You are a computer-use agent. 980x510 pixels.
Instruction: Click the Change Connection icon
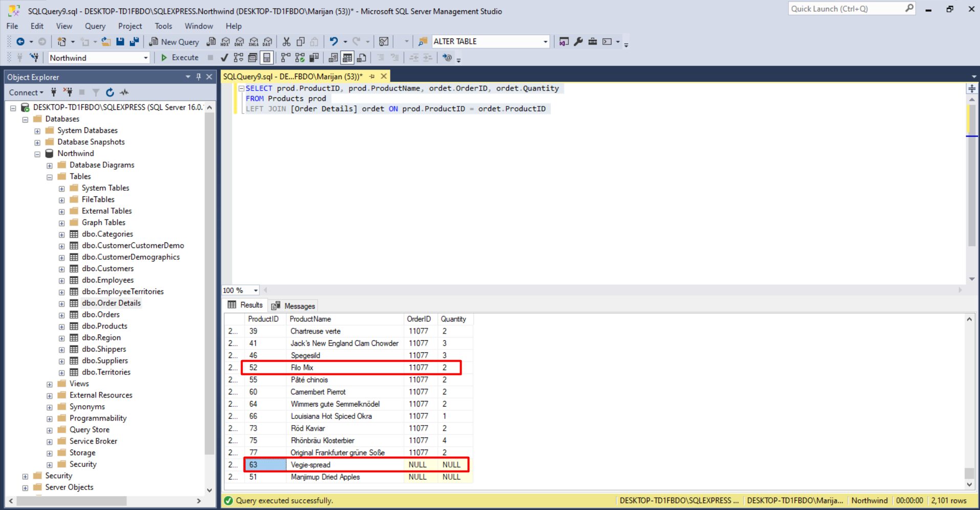pos(34,57)
